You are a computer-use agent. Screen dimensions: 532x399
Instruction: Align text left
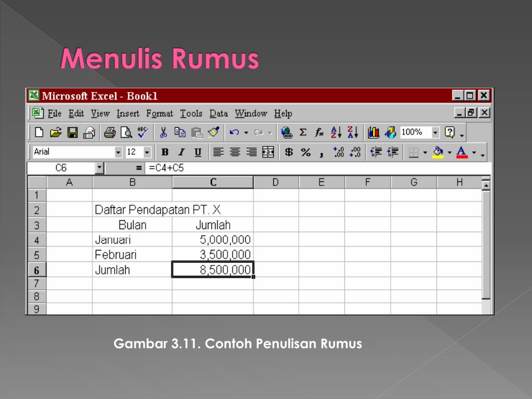click(x=218, y=152)
